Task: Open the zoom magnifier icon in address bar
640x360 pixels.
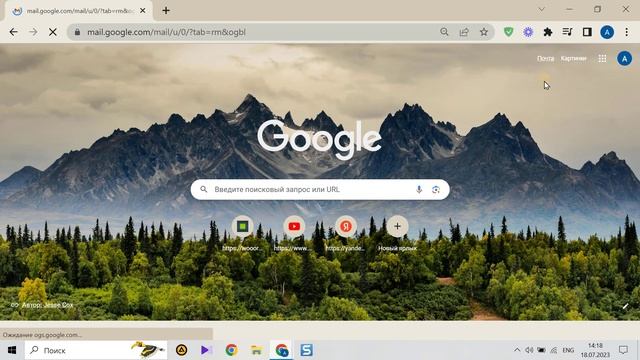Action: tap(444, 32)
